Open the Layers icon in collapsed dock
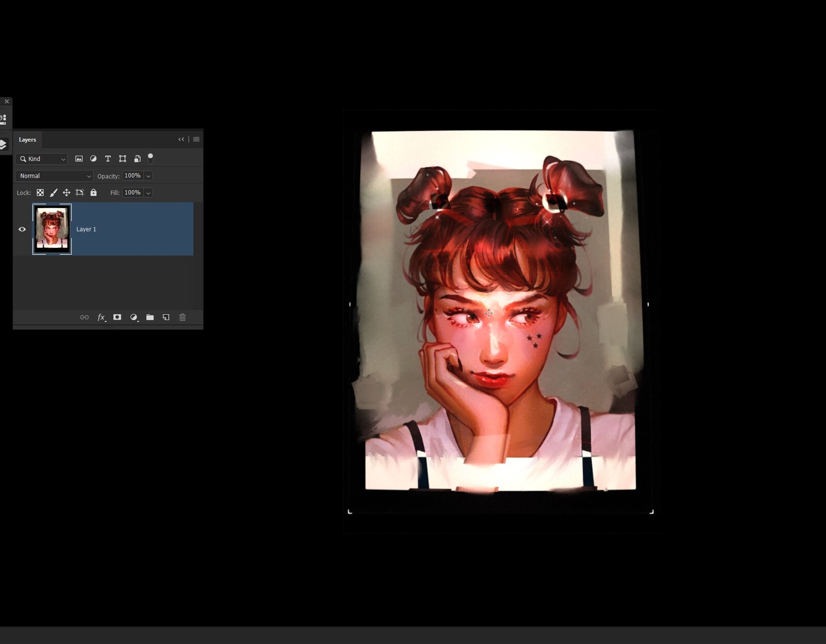 point(3,145)
